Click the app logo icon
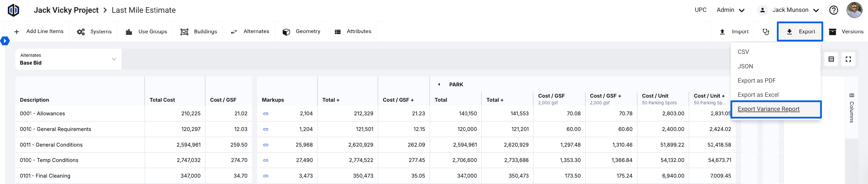868x184 pixels. 14,10
